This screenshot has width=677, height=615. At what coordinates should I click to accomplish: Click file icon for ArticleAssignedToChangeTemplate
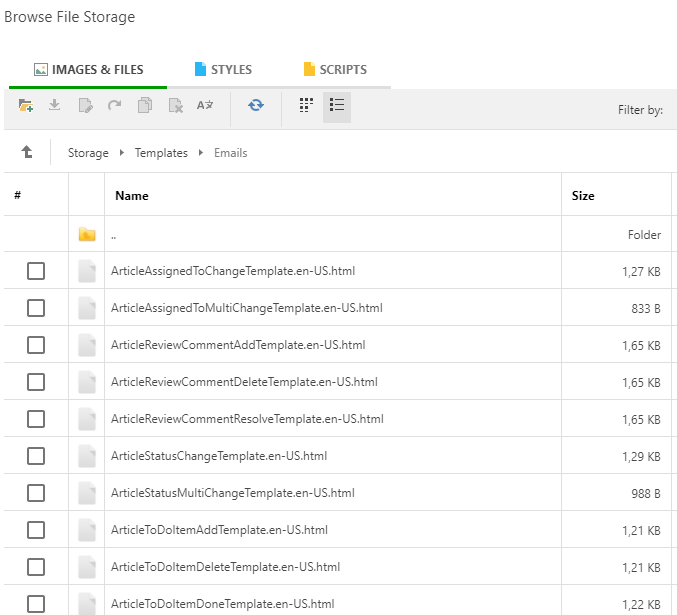point(87,271)
